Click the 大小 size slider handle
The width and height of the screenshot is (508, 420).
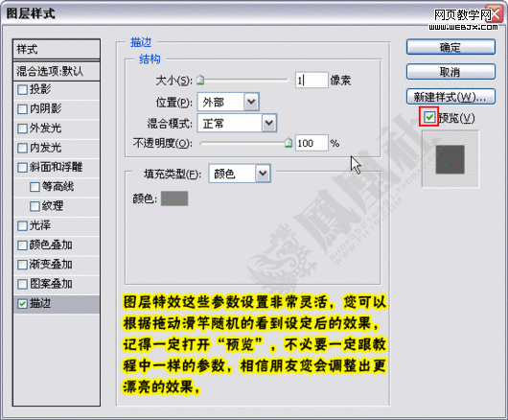click(200, 80)
